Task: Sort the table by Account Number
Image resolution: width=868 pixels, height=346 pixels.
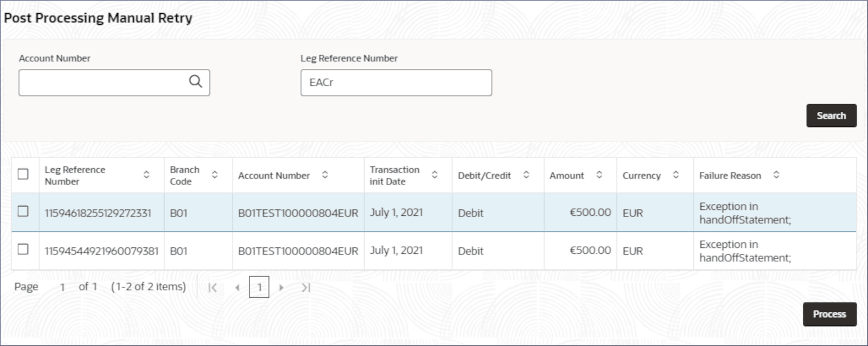Action: coord(325,175)
